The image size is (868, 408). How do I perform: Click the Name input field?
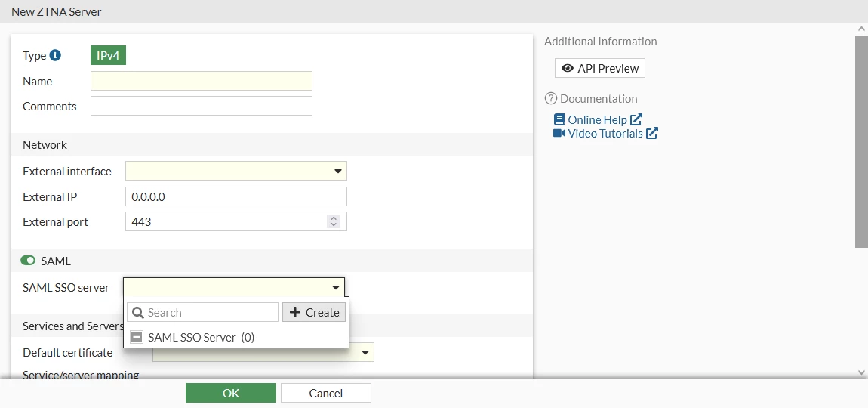[x=202, y=81]
